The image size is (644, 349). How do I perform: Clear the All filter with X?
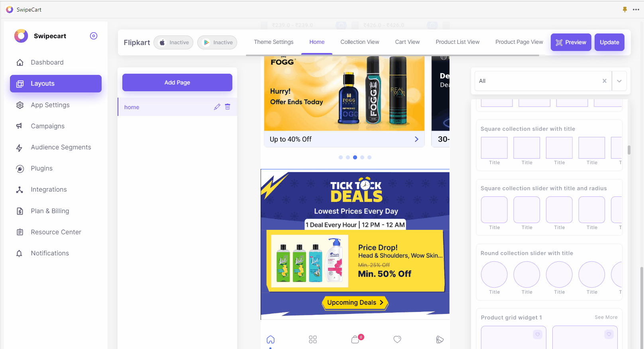pos(605,81)
